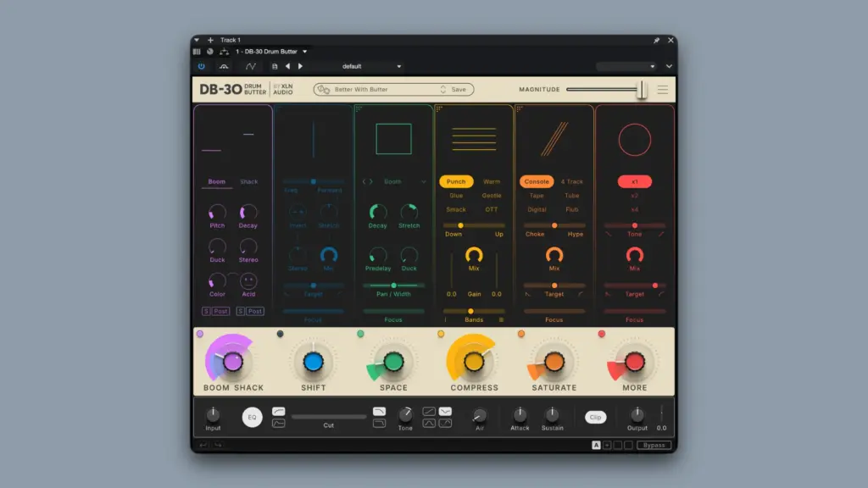This screenshot has height=488, width=868.
Task: Select the tilt up tone curve icon
Action: pos(428,412)
